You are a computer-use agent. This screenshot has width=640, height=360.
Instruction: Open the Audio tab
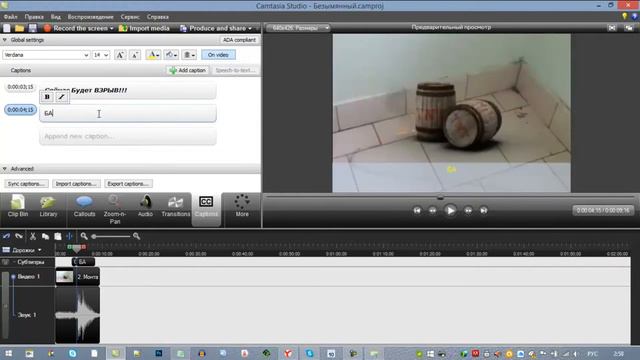pyautogui.click(x=145, y=207)
